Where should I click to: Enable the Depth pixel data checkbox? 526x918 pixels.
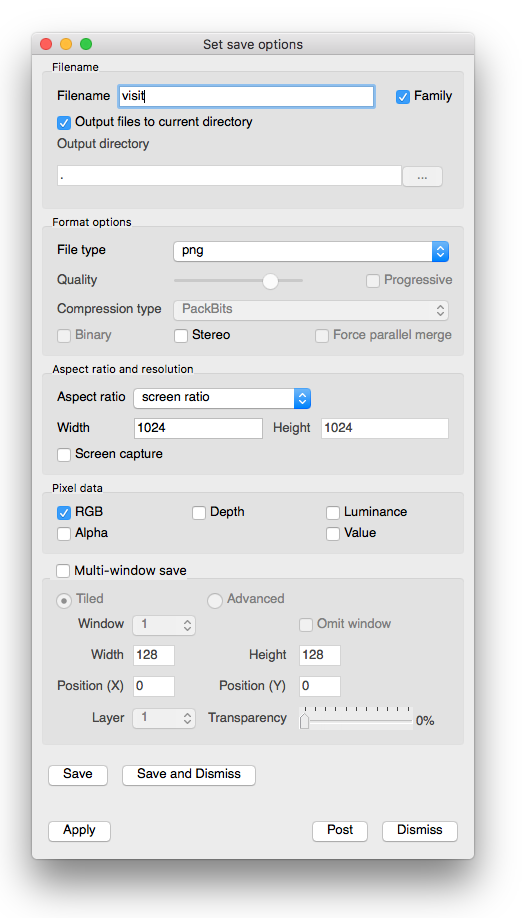tap(199, 513)
